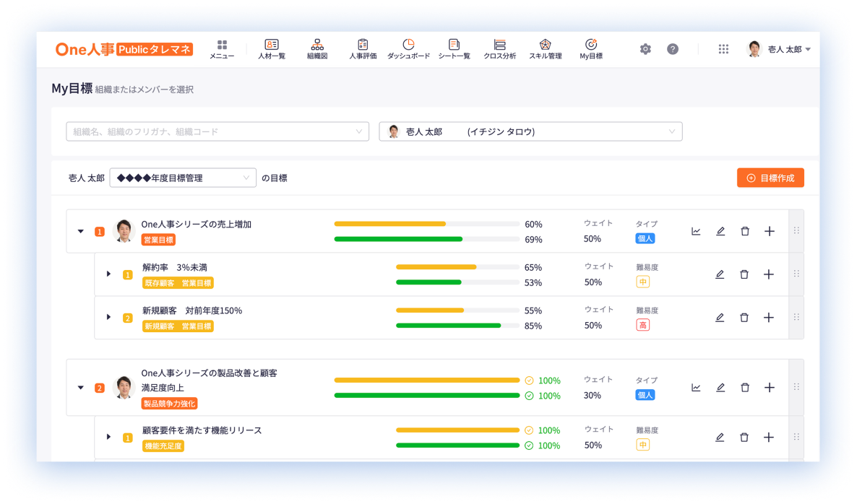Click the title 顧客要件を満たす機能リリース
The image size is (857, 504).
pyautogui.click(x=202, y=430)
